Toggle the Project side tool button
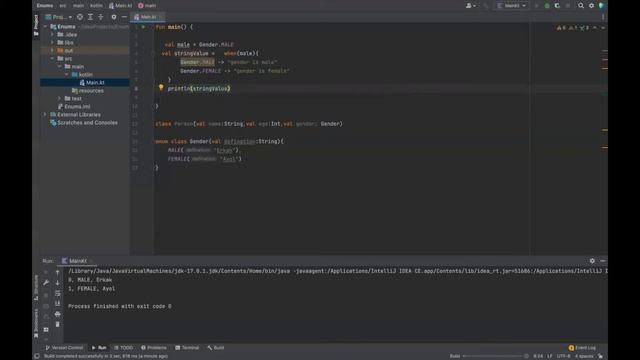640x360 pixels. 36,25
